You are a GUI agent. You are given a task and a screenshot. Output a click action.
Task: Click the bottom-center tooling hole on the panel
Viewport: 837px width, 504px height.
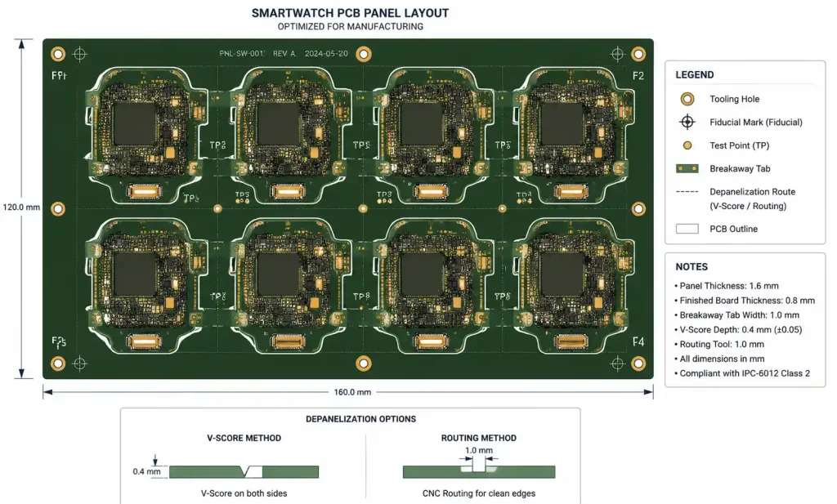click(x=364, y=364)
